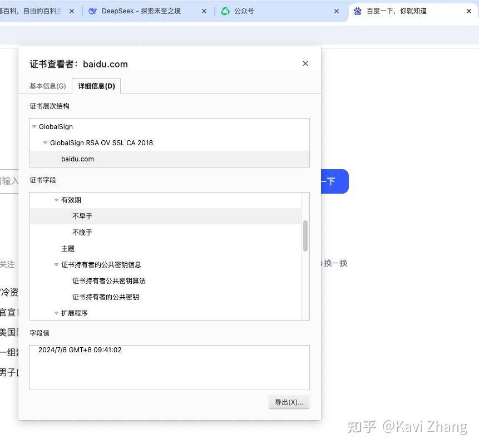Open the DeepSeek browser tab
This screenshot has height=448, width=479.
pos(141,11)
